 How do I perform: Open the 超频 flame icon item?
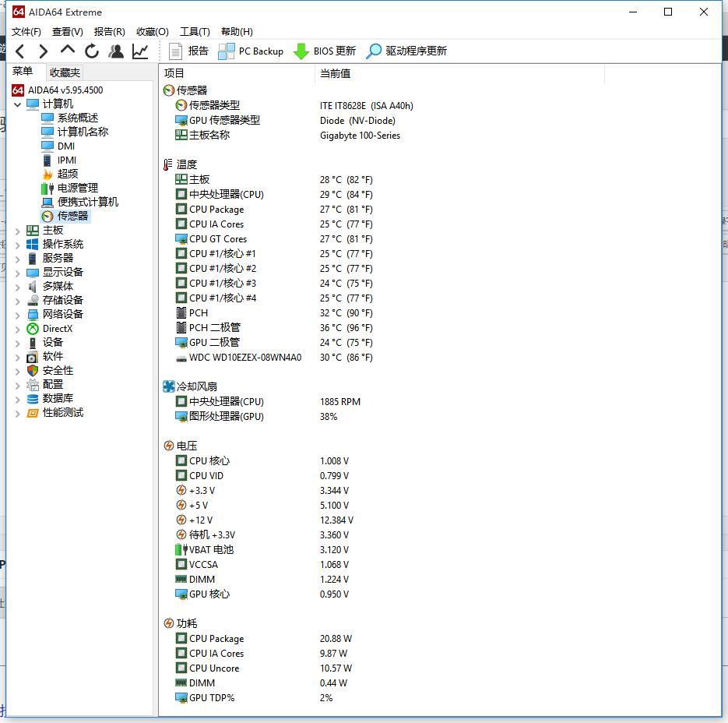(47, 175)
